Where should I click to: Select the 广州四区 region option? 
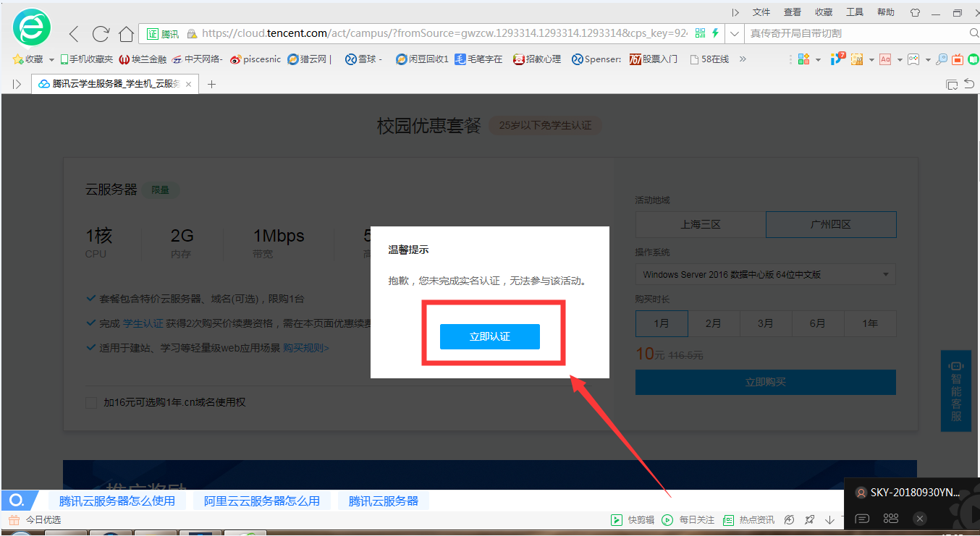(x=831, y=224)
